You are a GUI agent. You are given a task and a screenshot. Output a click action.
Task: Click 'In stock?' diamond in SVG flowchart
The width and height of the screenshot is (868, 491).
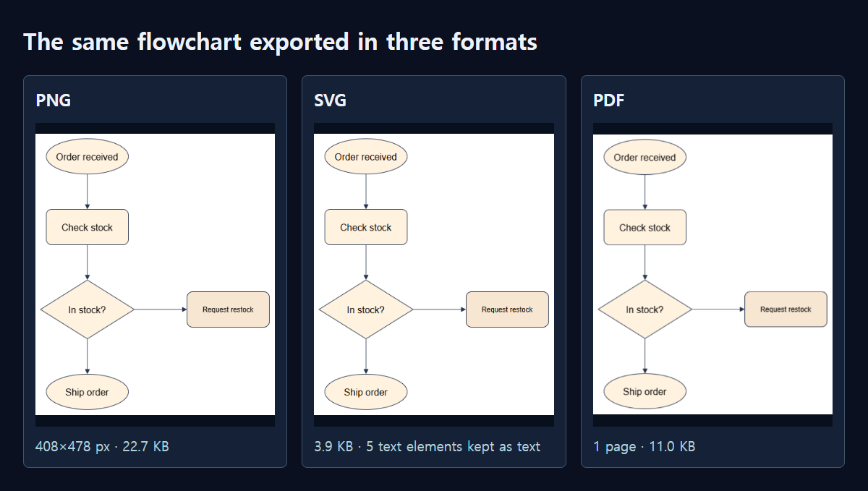[366, 309]
